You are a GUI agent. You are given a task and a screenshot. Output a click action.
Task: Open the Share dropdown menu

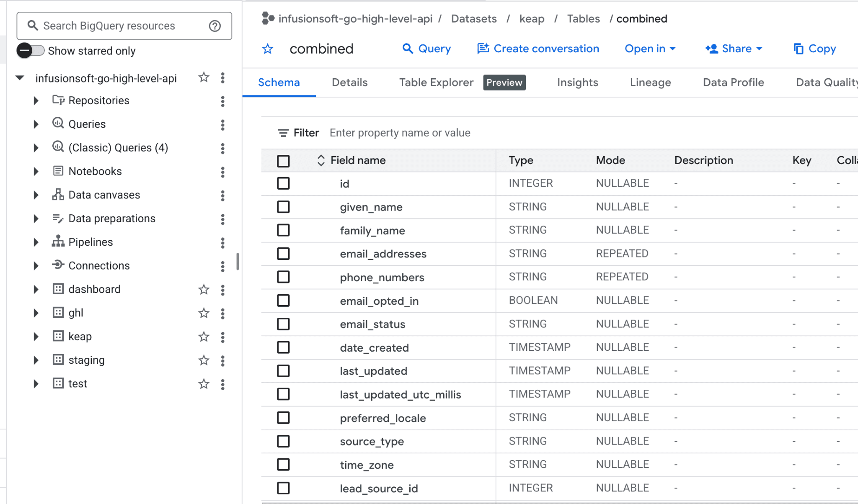[734, 49]
